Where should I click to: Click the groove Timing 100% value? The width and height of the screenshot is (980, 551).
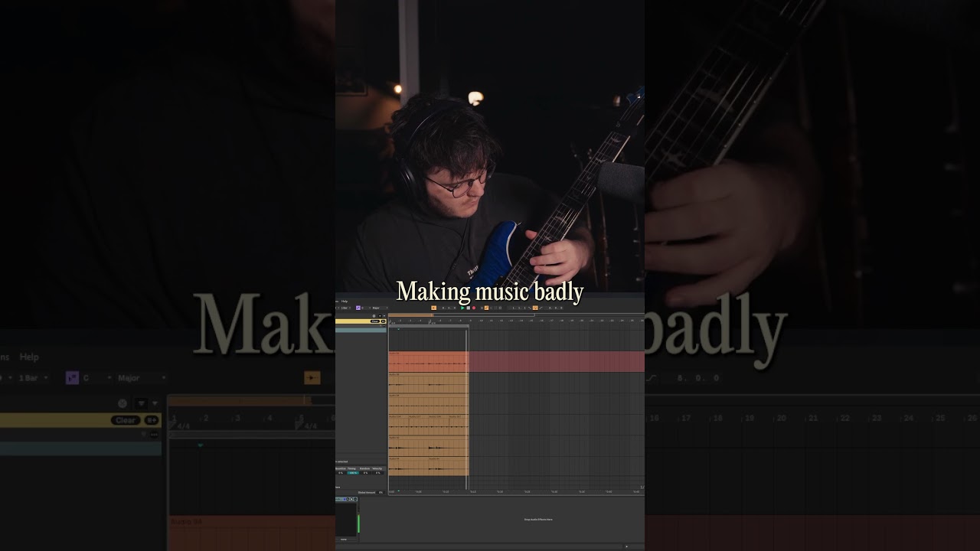353,473
